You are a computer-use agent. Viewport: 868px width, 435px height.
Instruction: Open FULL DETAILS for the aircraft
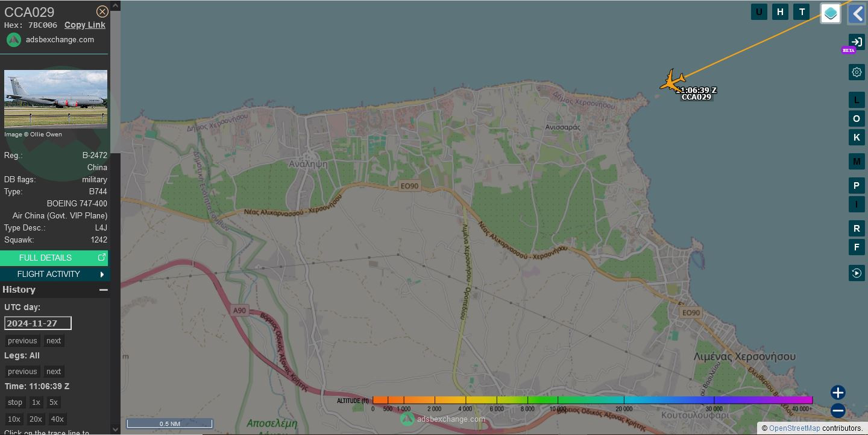click(x=54, y=258)
